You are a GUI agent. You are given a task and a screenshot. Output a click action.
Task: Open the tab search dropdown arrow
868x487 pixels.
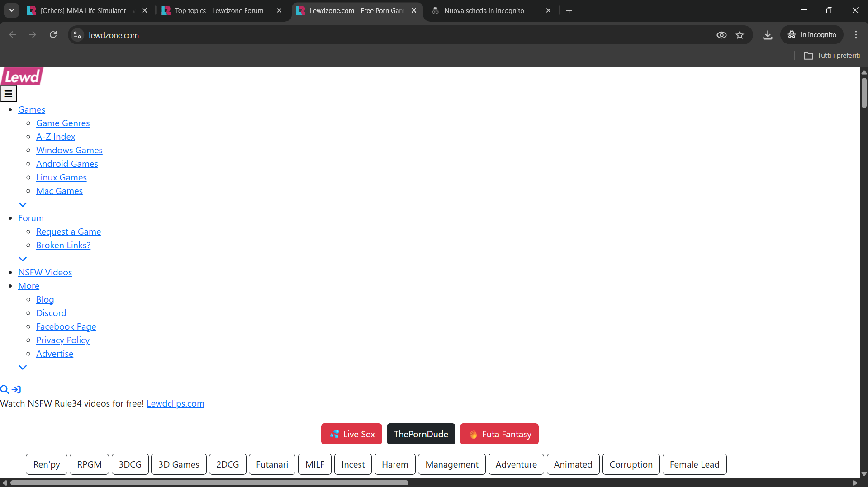click(x=12, y=10)
